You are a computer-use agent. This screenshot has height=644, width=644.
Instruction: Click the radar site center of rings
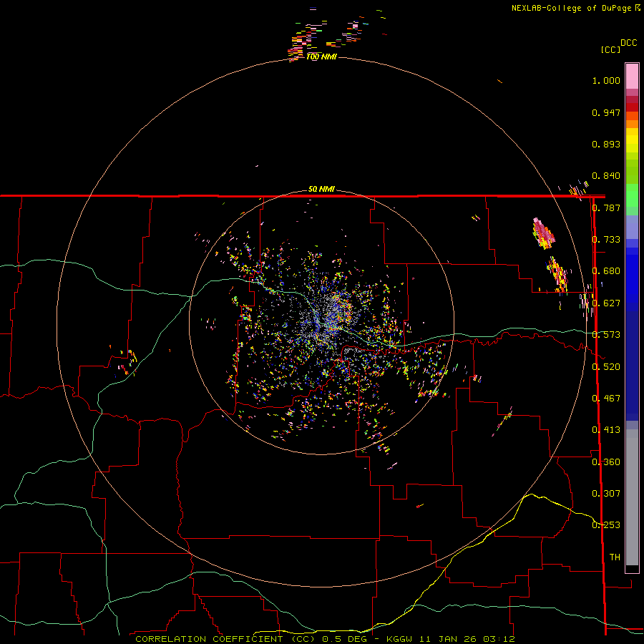tap(321, 321)
